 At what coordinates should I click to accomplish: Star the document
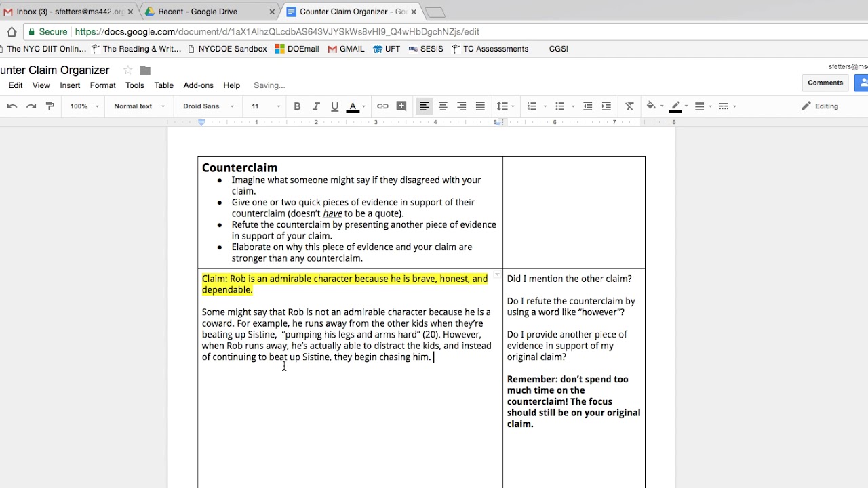point(127,70)
